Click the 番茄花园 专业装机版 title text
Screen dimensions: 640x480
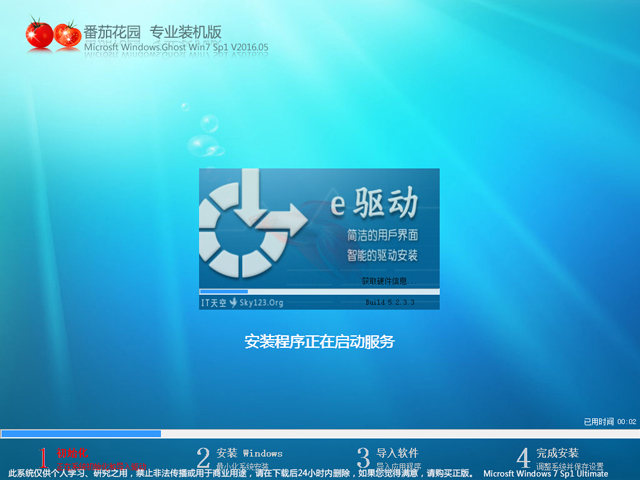tap(152, 32)
